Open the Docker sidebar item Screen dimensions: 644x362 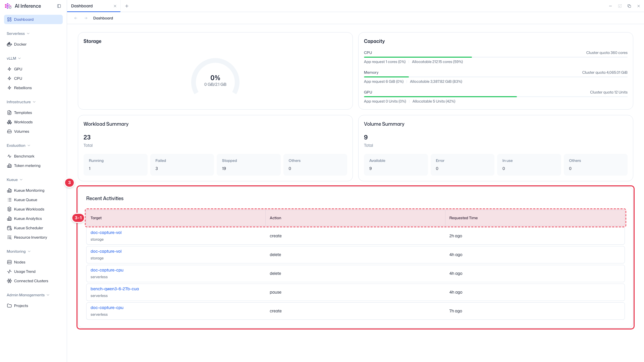33,44
